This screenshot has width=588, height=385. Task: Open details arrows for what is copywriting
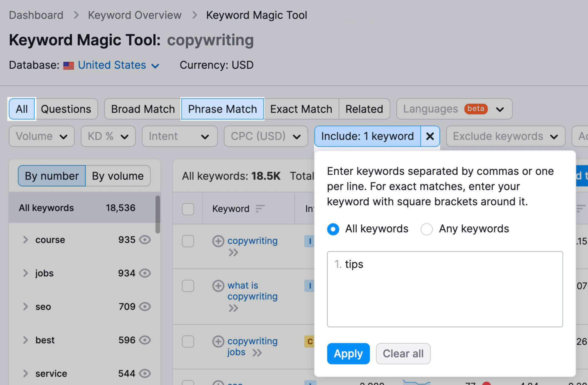[x=233, y=308]
